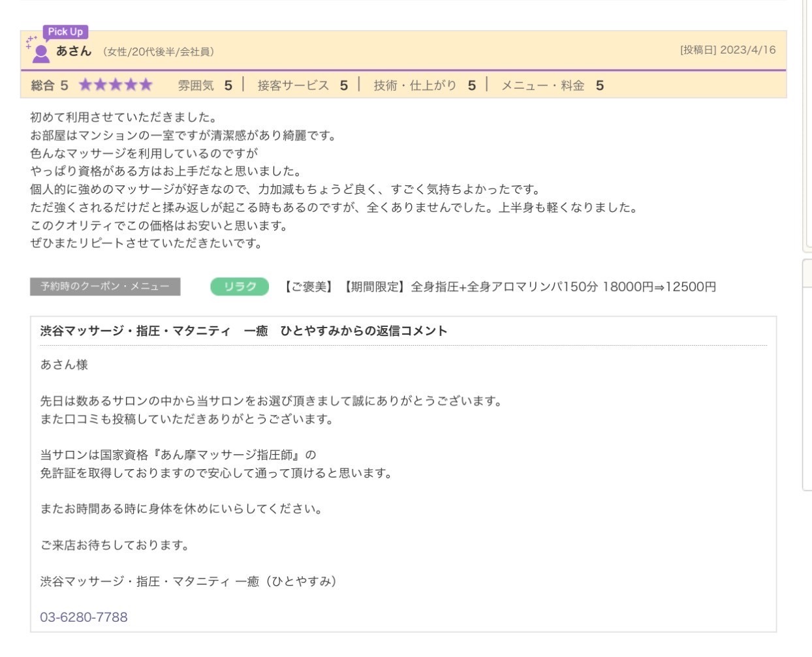The height and width of the screenshot is (657, 812).
Task: Click the line ご来店お待ちしております。
Action: tap(115, 545)
